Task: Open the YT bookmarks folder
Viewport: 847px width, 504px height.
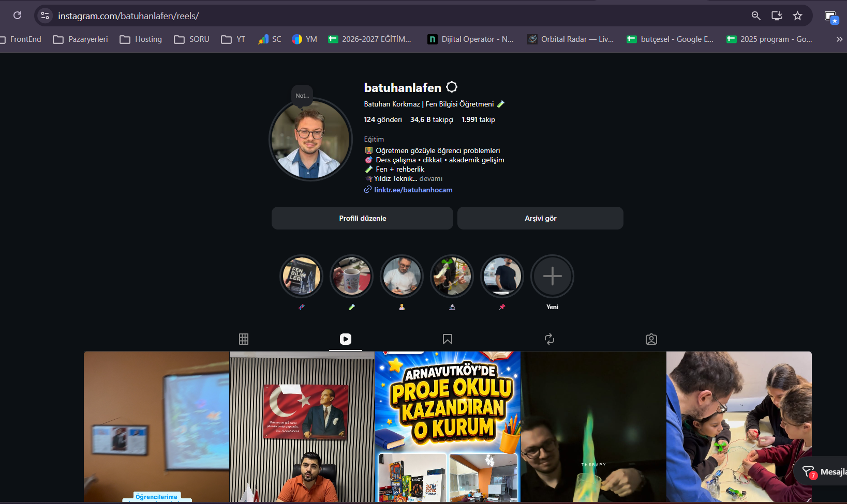Action: [x=233, y=39]
